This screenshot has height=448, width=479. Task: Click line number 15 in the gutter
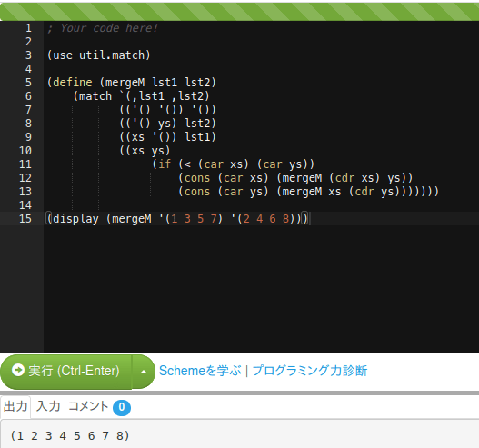[25, 219]
